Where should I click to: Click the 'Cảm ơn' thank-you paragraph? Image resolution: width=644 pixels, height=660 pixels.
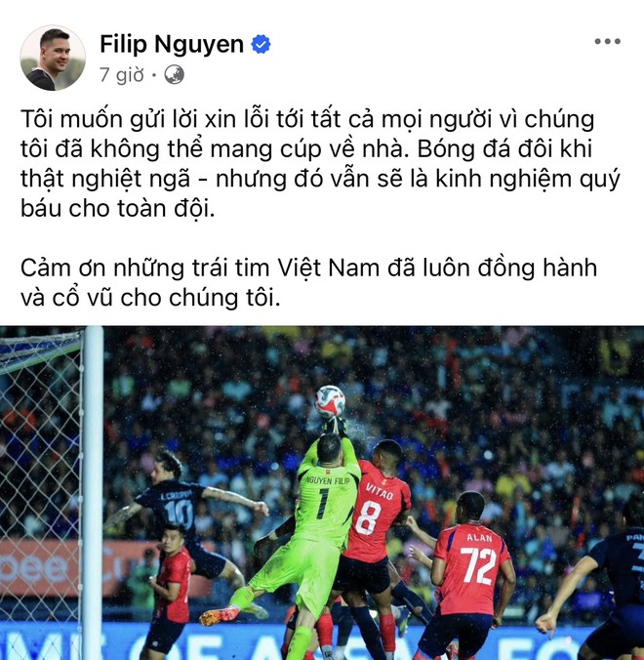[308, 282]
